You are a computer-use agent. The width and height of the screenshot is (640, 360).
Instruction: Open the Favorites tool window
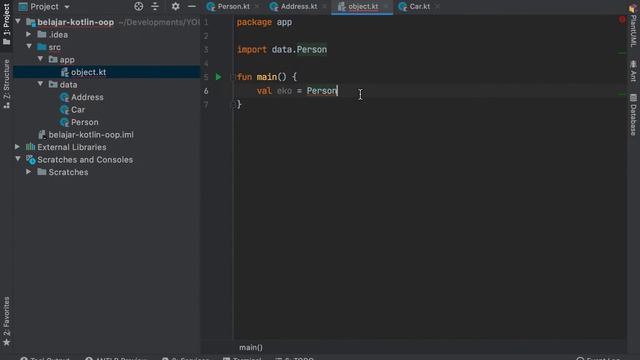7,321
